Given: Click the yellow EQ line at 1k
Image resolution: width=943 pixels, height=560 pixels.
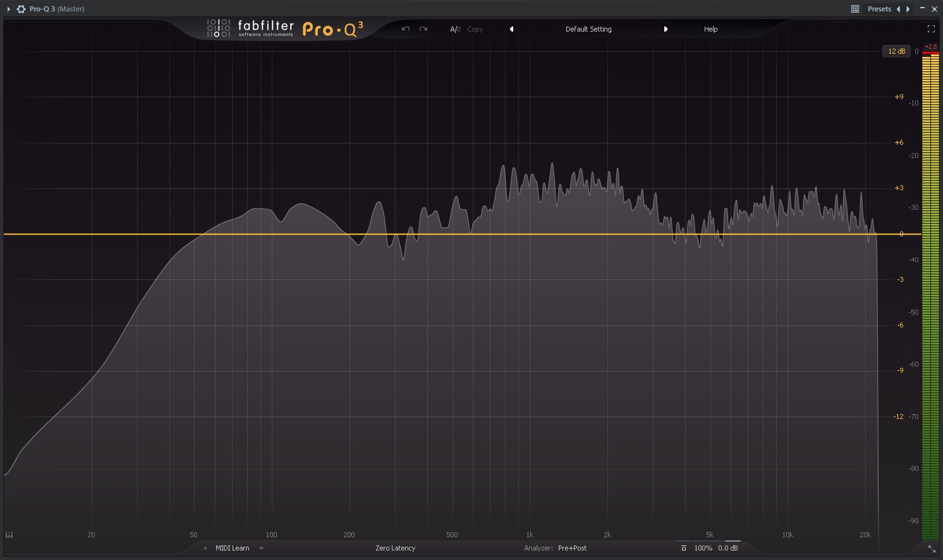Looking at the screenshot, I should [530, 234].
